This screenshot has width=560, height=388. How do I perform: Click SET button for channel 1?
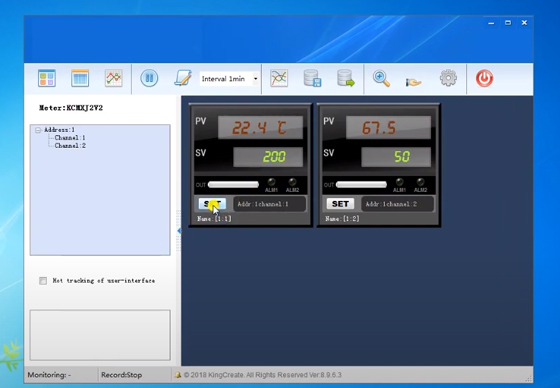[x=212, y=204]
